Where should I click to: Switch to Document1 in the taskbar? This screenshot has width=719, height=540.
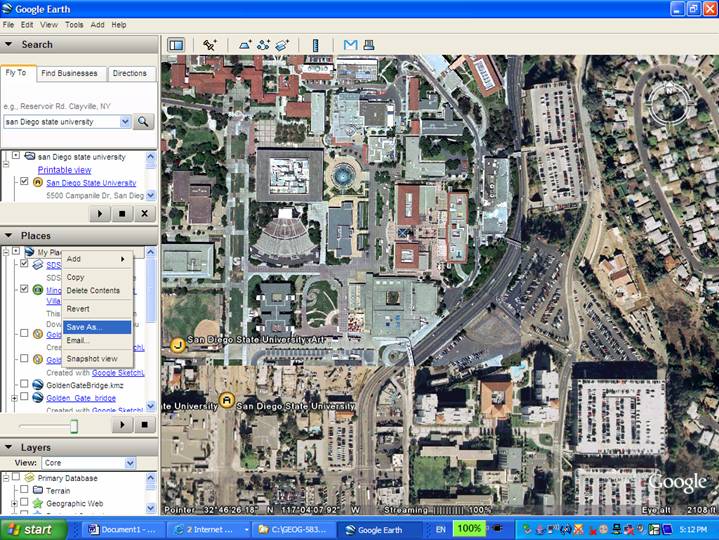coord(122,529)
